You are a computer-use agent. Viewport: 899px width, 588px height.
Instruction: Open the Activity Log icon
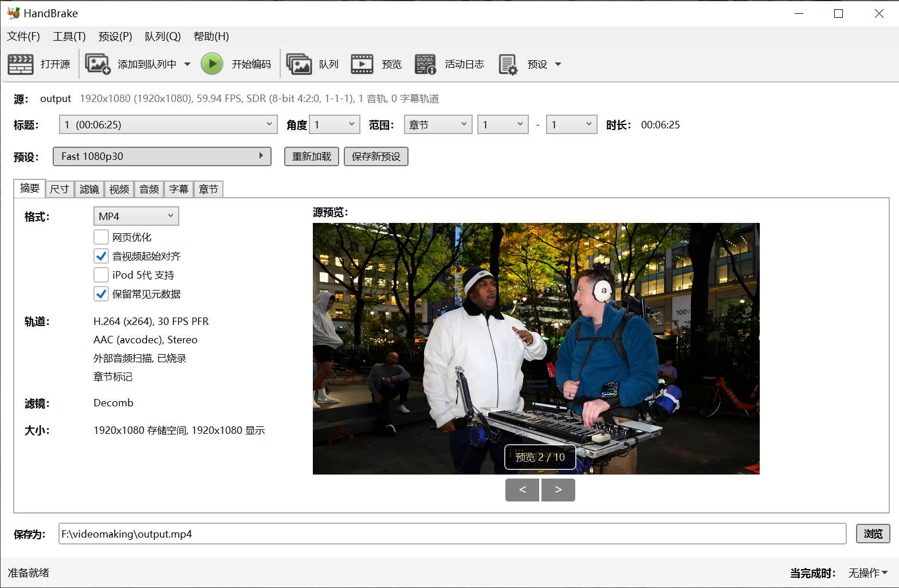(x=425, y=64)
